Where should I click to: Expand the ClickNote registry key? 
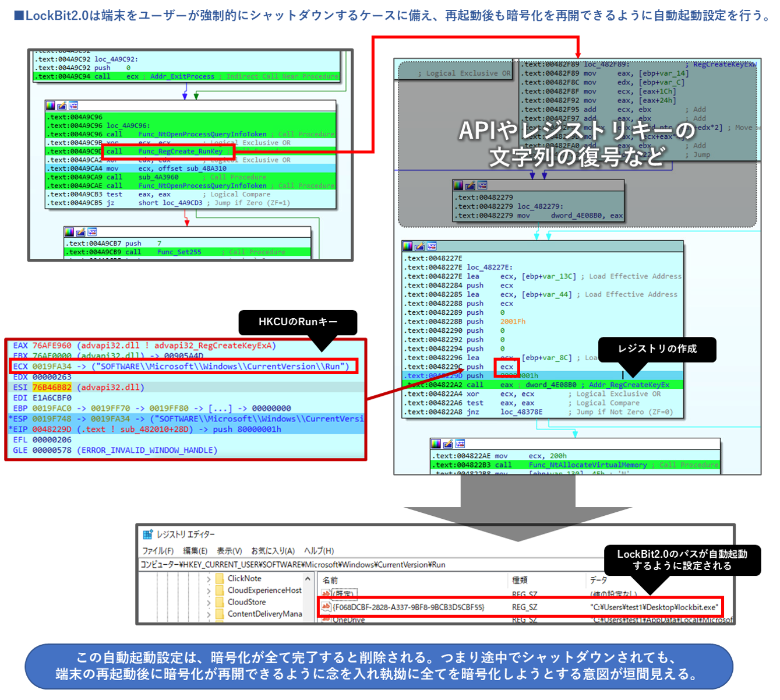(x=209, y=579)
